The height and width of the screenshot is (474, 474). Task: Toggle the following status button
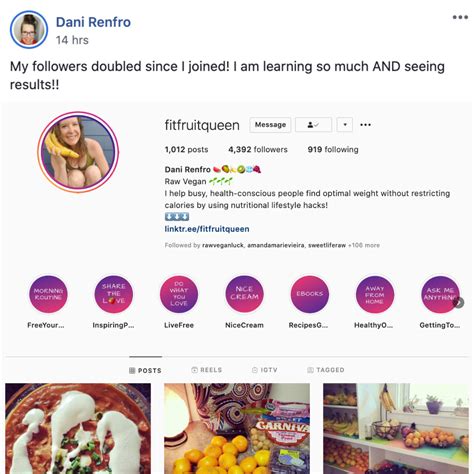[x=313, y=125]
